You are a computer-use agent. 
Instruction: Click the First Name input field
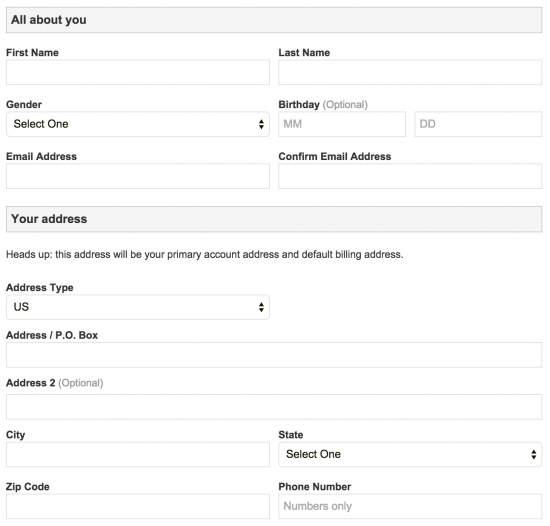coord(138,72)
